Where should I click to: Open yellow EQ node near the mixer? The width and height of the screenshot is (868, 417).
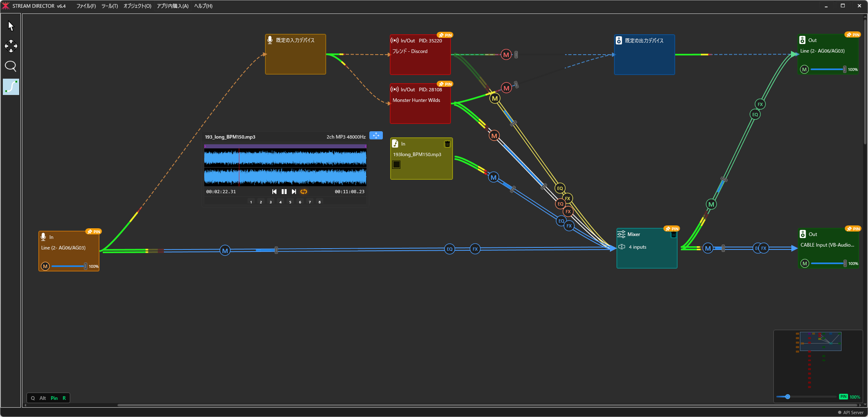pos(560,188)
